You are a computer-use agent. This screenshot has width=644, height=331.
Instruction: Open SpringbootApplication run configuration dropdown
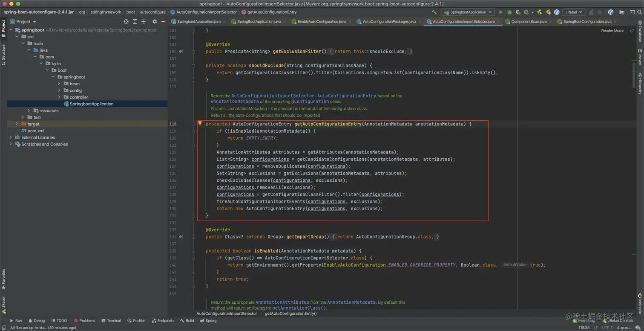point(467,12)
